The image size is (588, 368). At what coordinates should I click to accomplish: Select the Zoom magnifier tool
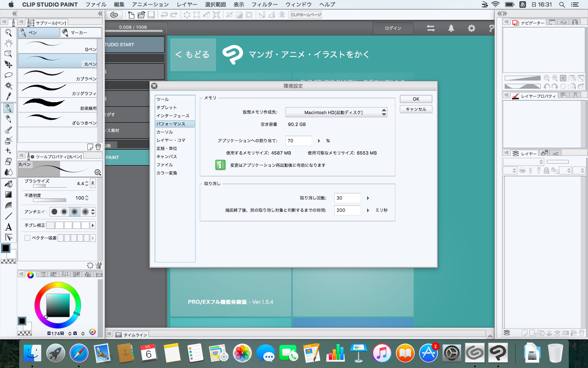[x=8, y=33]
